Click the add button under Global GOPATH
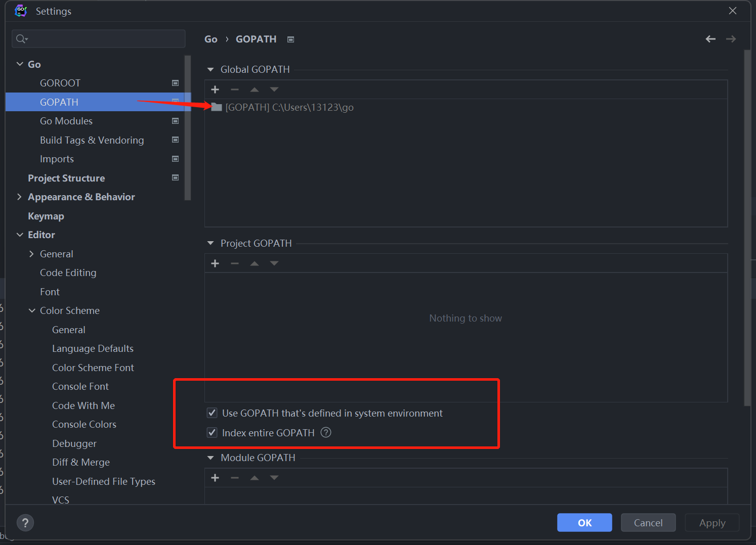 (215, 89)
